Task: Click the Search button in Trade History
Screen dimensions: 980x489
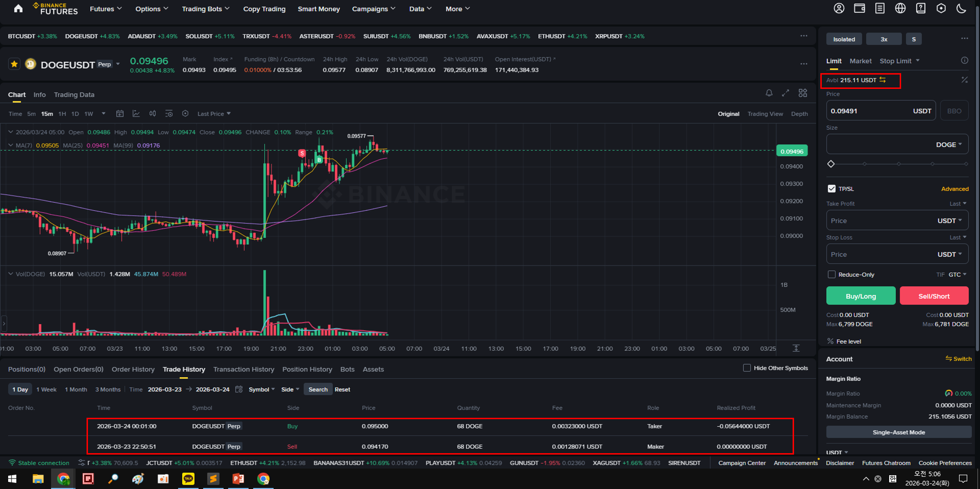Action: click(x=318, y=389)
